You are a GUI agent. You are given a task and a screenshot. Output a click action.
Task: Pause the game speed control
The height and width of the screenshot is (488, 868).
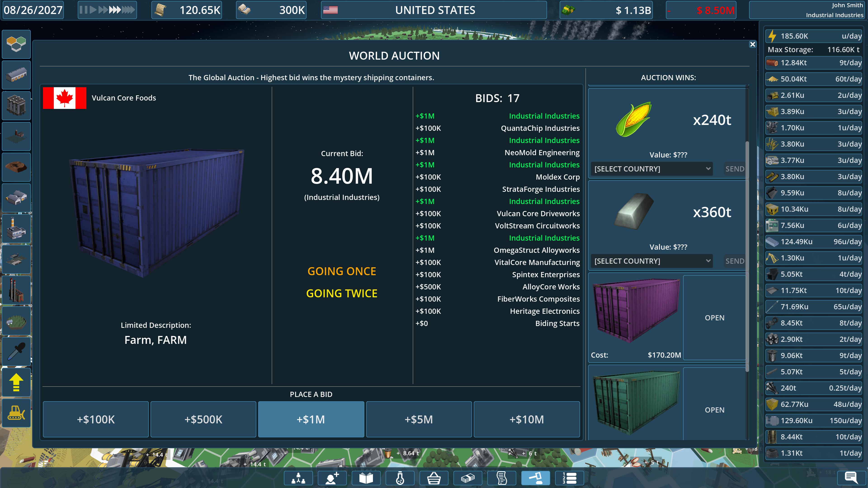tap(83, 10)
